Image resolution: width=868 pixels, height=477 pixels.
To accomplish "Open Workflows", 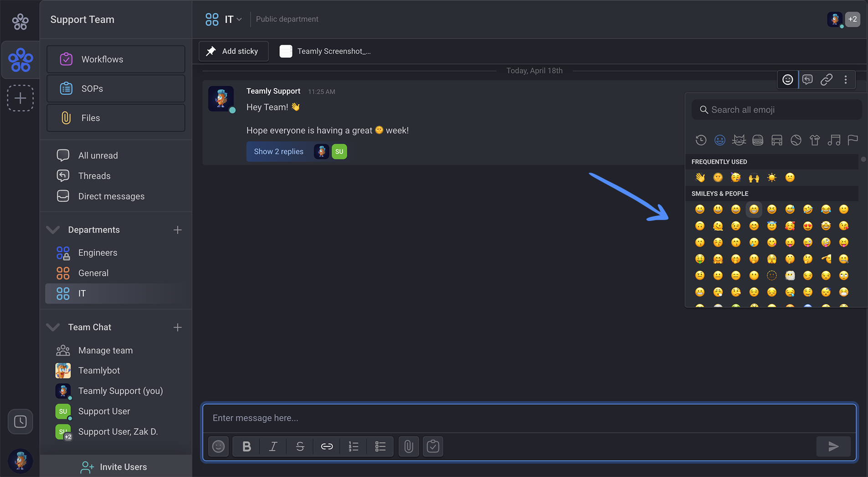I will 116,59.
